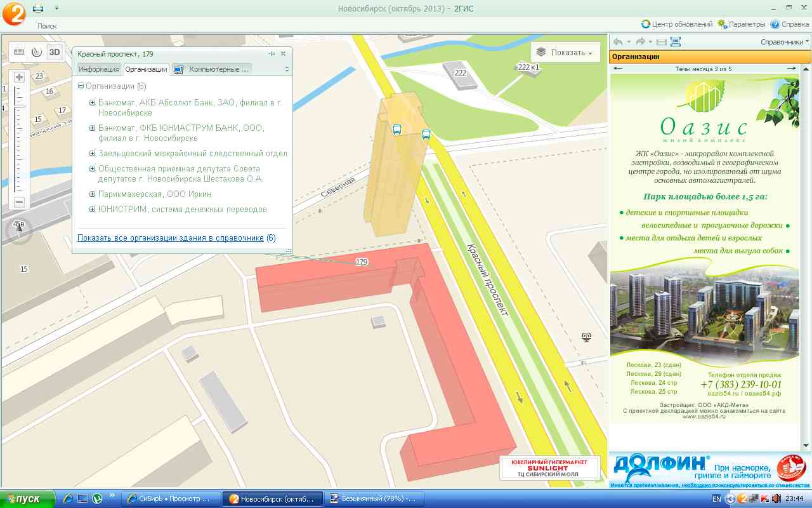Click the back navigation arrow in directory panel

pyautogui.click(x=618, y=42)
